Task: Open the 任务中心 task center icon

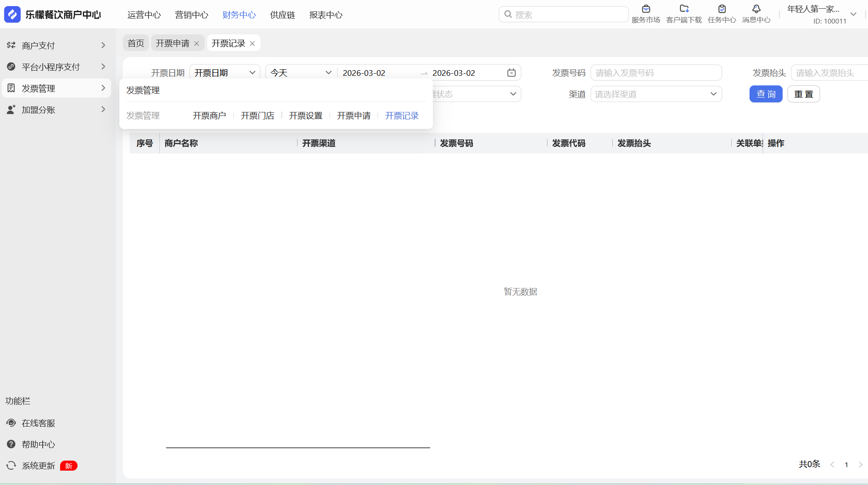Action: click(x=722, y=9)
